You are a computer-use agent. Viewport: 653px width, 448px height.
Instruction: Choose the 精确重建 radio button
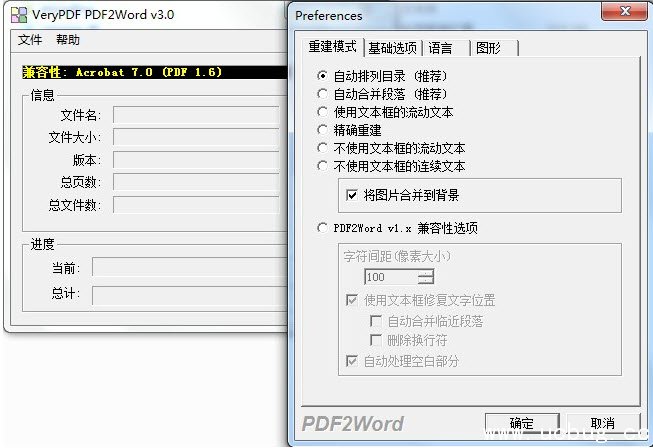tap(322, 130)
